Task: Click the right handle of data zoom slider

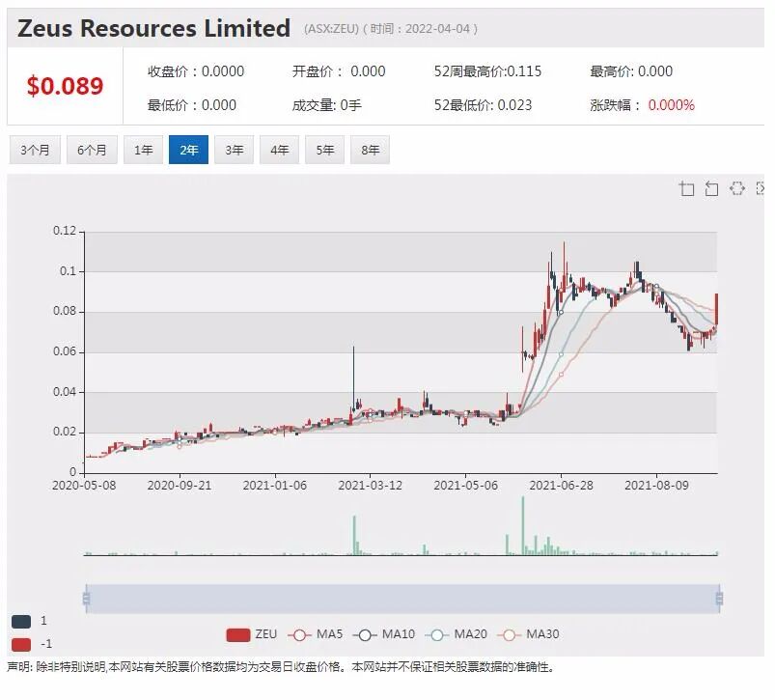Action: pos(719,599)
